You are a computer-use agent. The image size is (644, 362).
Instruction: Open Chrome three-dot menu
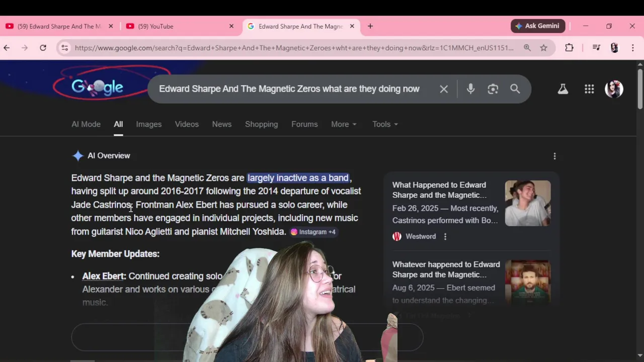(x=633, y=48)
